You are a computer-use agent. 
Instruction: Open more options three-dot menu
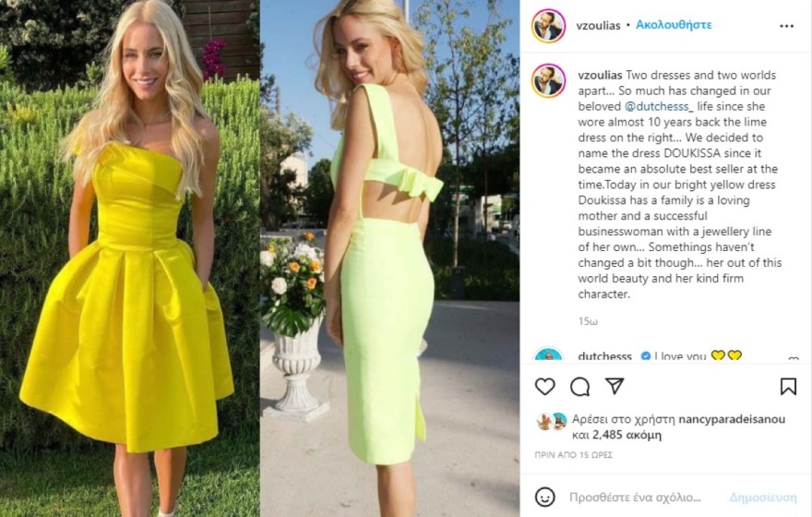coord(786,26)
